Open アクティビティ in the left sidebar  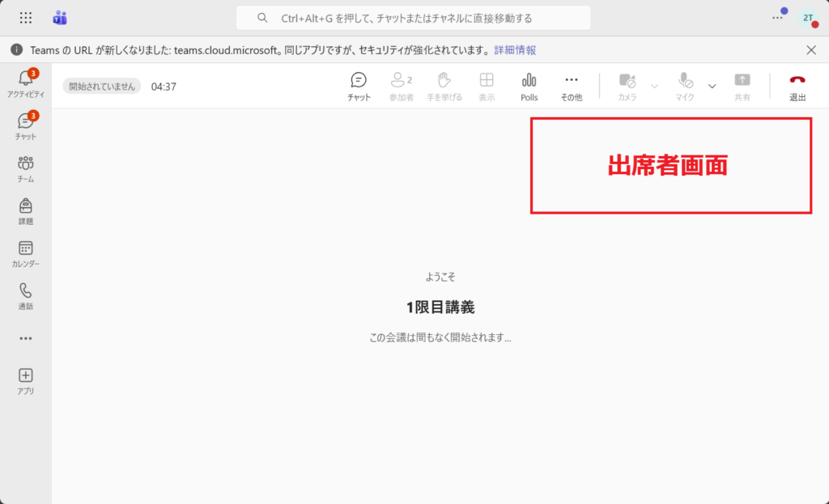click(26, 83)
